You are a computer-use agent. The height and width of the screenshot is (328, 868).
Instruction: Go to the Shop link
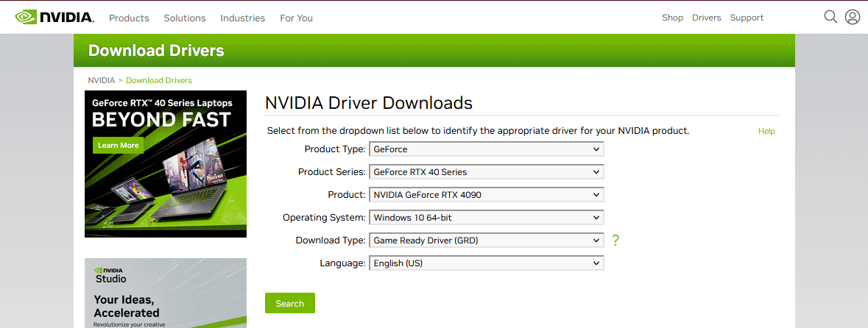[x=672, y=18]
